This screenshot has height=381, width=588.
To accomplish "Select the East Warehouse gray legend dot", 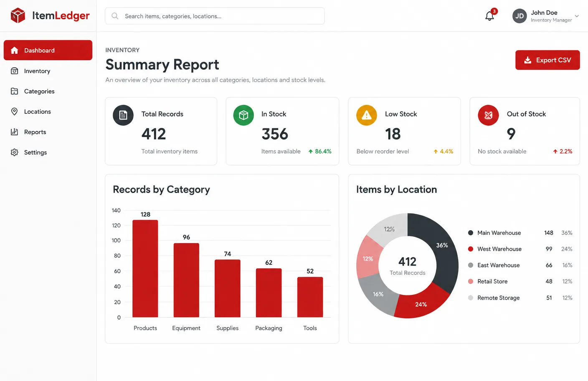I will point(471,265).
